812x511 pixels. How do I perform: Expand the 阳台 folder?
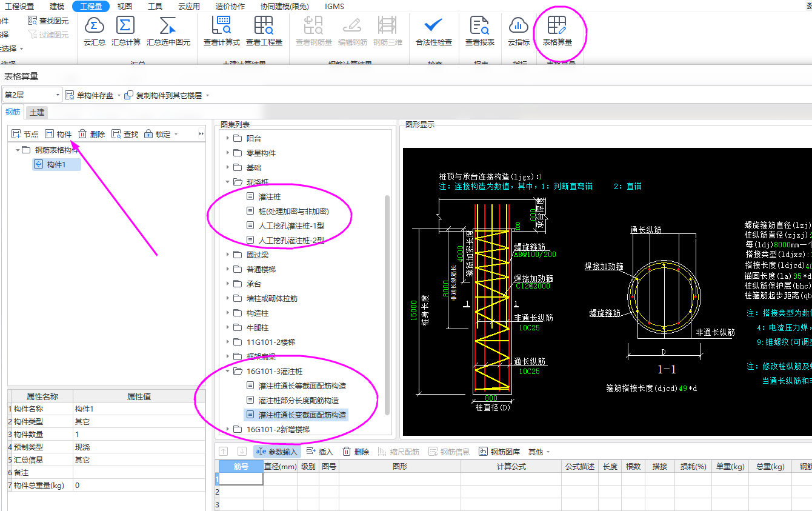(x=228, y=138)
